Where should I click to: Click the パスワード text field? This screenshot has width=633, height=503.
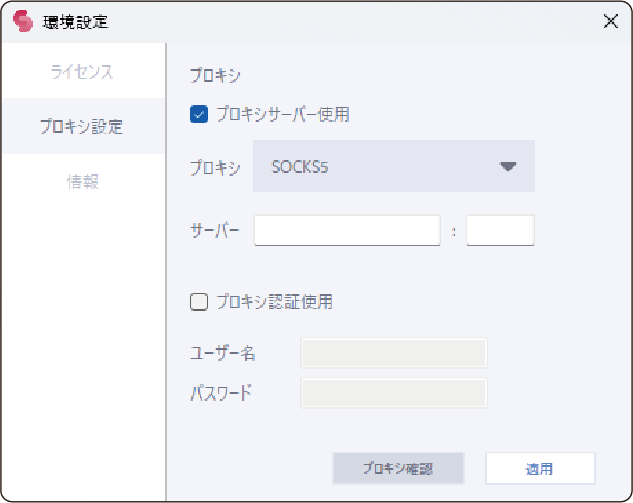tap(393, 392)
